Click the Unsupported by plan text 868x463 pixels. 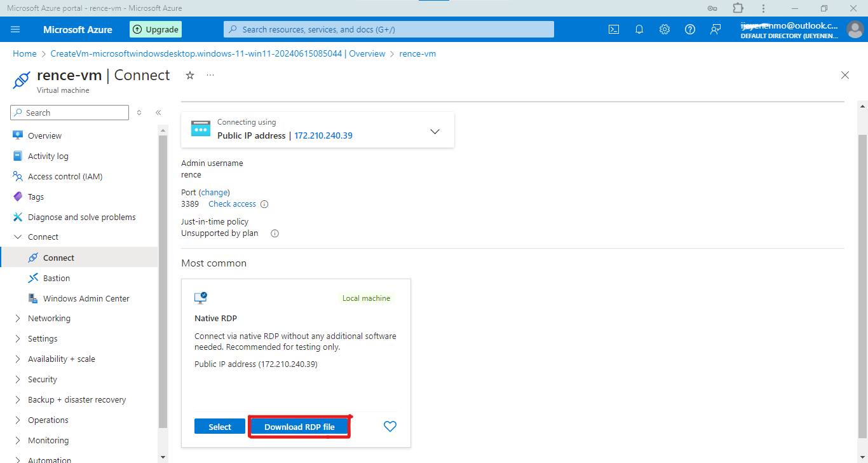tap(220, 233)
